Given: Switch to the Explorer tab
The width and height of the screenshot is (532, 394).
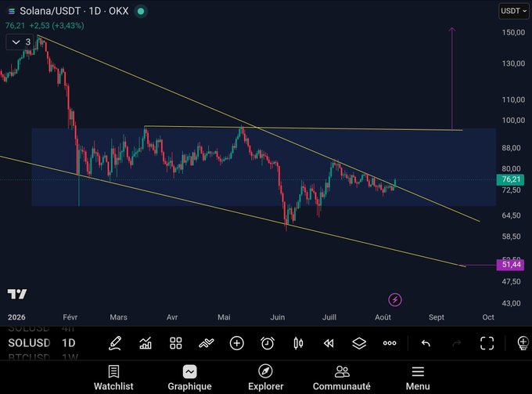Looking at the screenshot, I should tap(266, 378).
